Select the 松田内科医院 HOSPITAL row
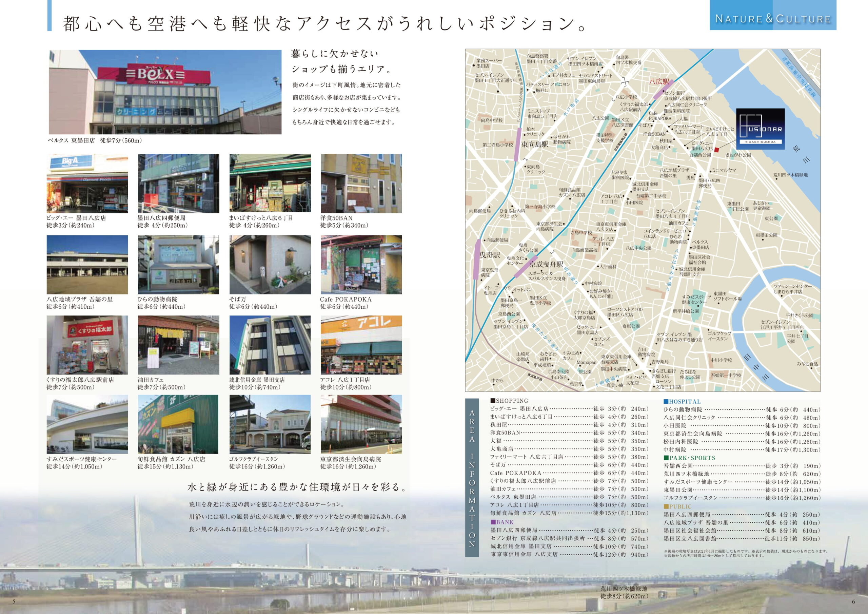The width and height of the screenshot is (868, 614). pyautogui.click(x=742, y=441)
